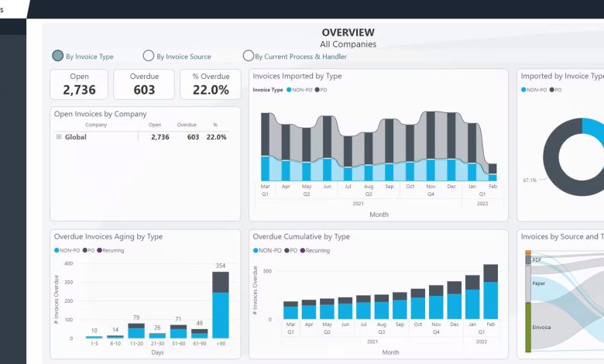This screenshot has width=604, height=364.
Task: Select the +90 days bar labeled 354
Action: click(x=221, y=304)
